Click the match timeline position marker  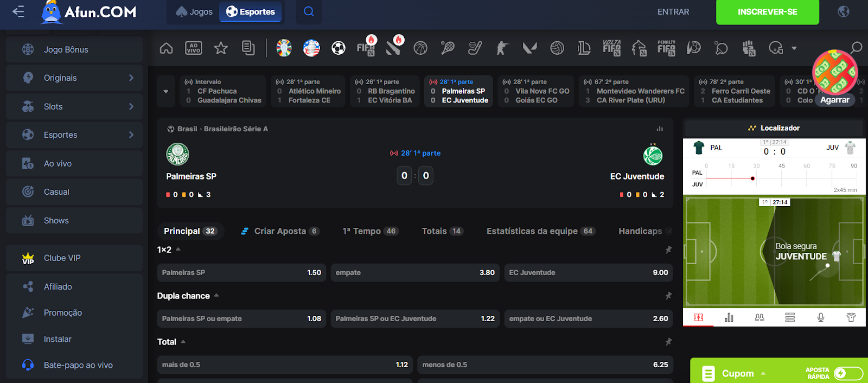(752, 178)
